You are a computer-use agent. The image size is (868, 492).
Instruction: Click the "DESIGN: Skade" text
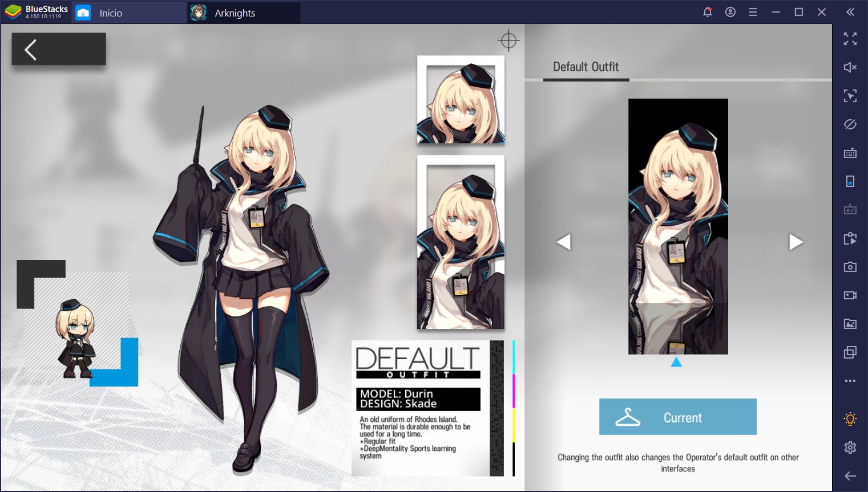398,404
